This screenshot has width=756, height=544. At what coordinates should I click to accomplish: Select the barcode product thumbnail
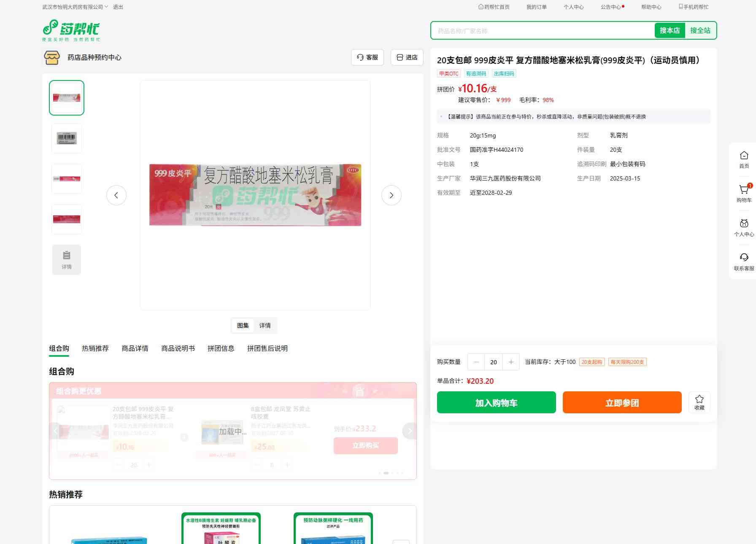click(67, 138)
